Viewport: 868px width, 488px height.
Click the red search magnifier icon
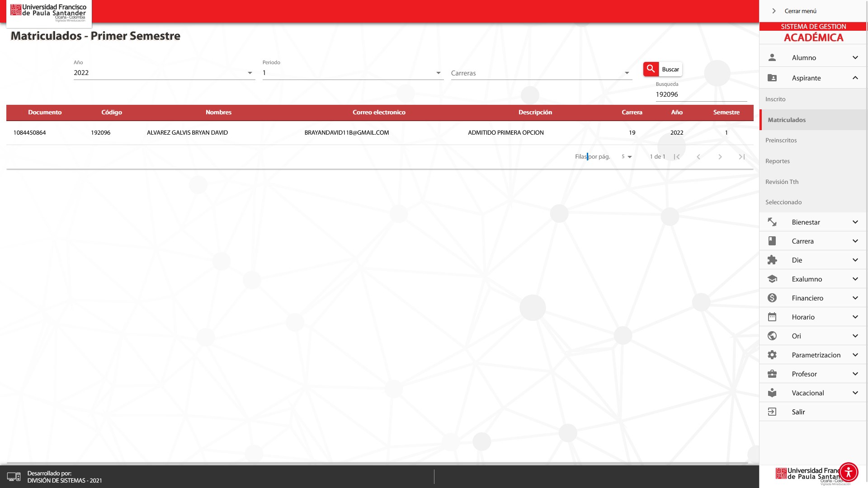(x=651, y=69)
